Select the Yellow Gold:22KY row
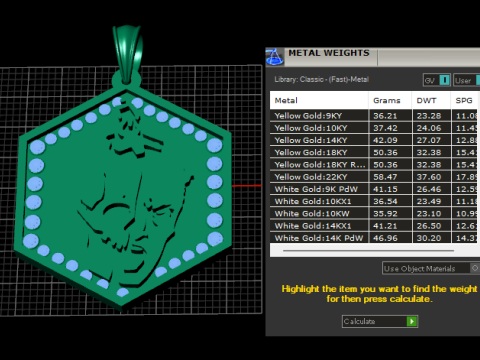480x360 pixels. [373, 177]
